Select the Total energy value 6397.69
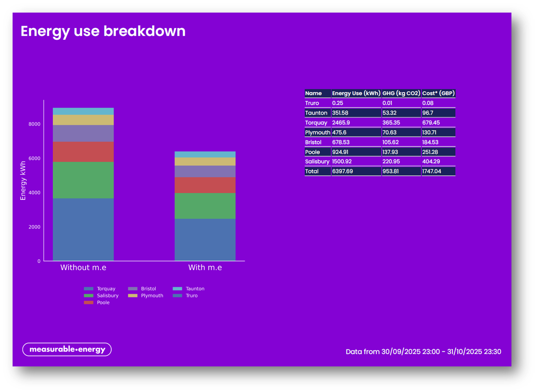 click(343, 172)
